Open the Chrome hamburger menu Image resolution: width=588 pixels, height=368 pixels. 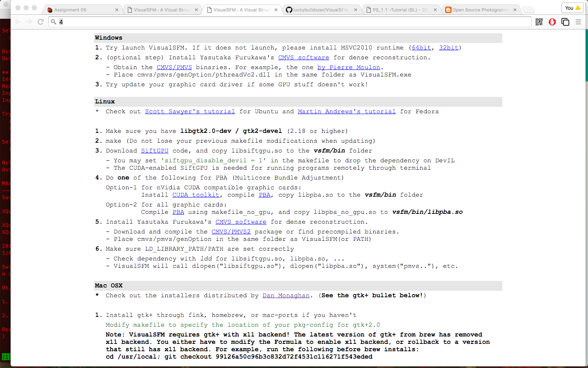[578, 22]
